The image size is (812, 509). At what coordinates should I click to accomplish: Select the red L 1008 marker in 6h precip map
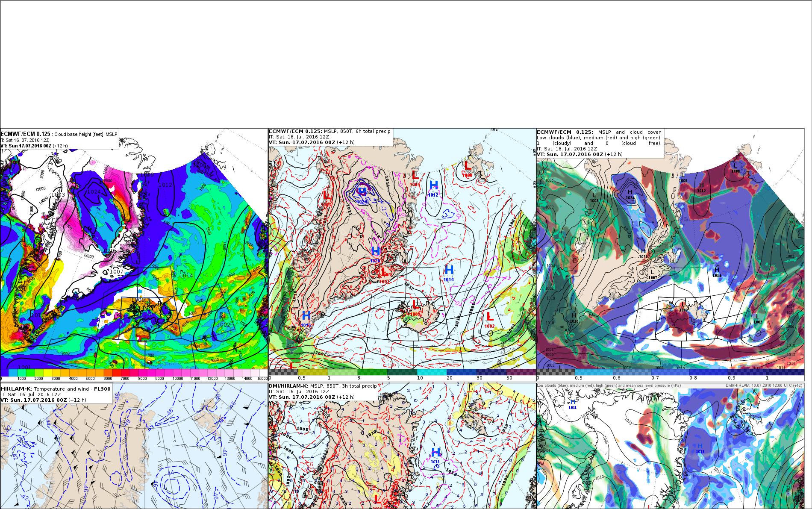[468, 168]
